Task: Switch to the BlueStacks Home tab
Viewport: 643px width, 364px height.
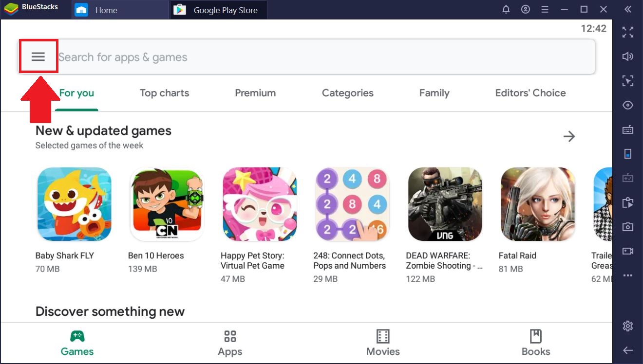Action: [120, 10]
